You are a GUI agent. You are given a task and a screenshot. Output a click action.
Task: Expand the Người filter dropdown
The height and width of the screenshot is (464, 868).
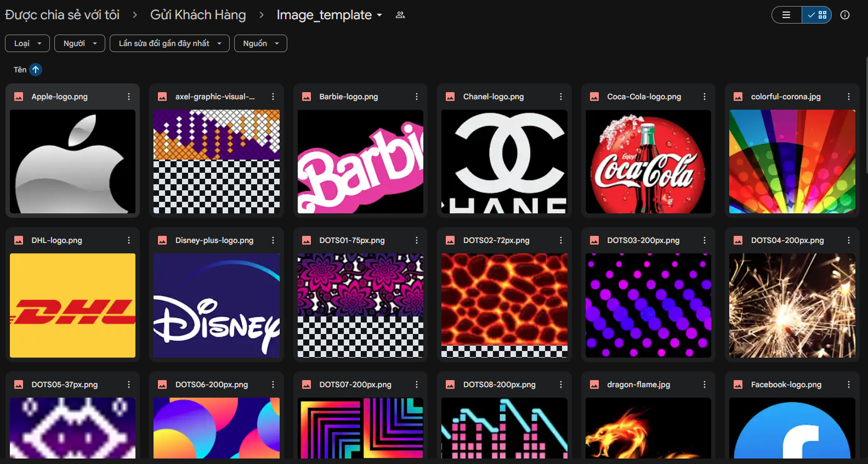80,43
